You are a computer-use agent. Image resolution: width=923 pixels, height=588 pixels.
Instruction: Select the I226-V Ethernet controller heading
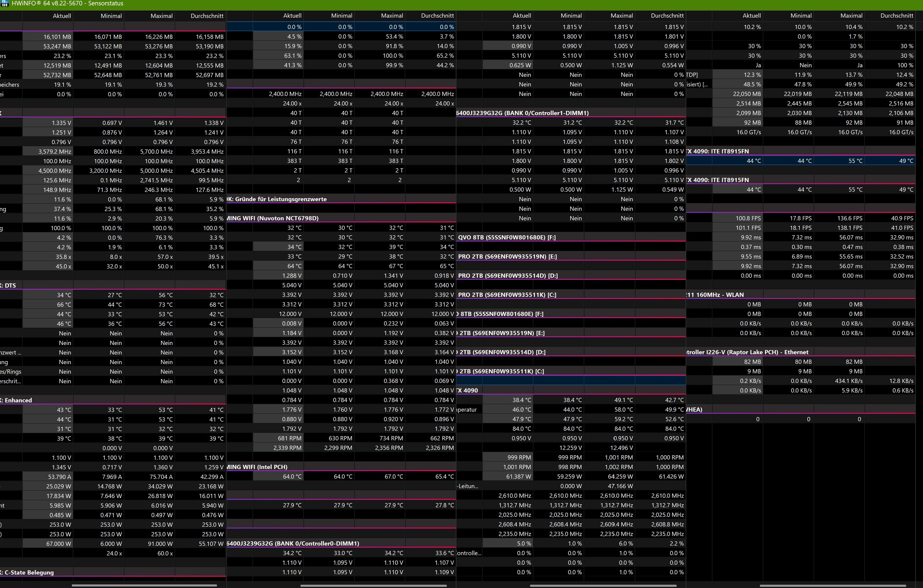[748, 352]
